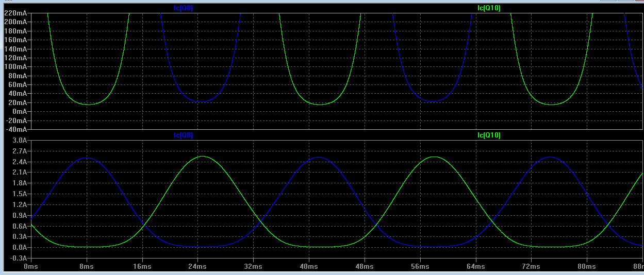Click the 1.8A vertical axis label

(20, 183)
